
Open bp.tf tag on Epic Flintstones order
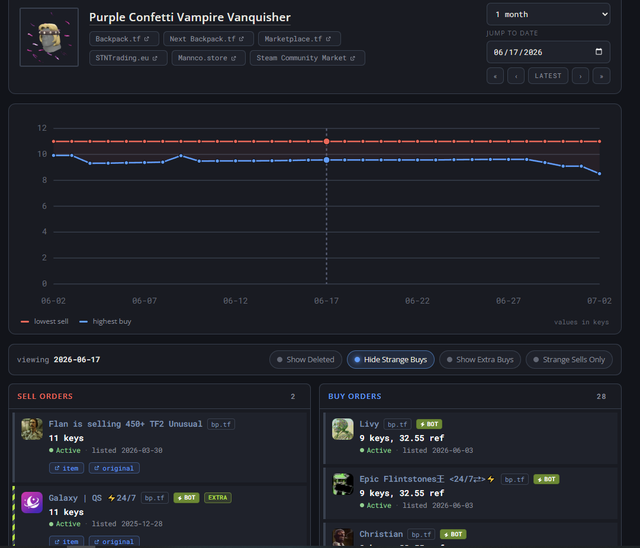click(x=515, y=479)
